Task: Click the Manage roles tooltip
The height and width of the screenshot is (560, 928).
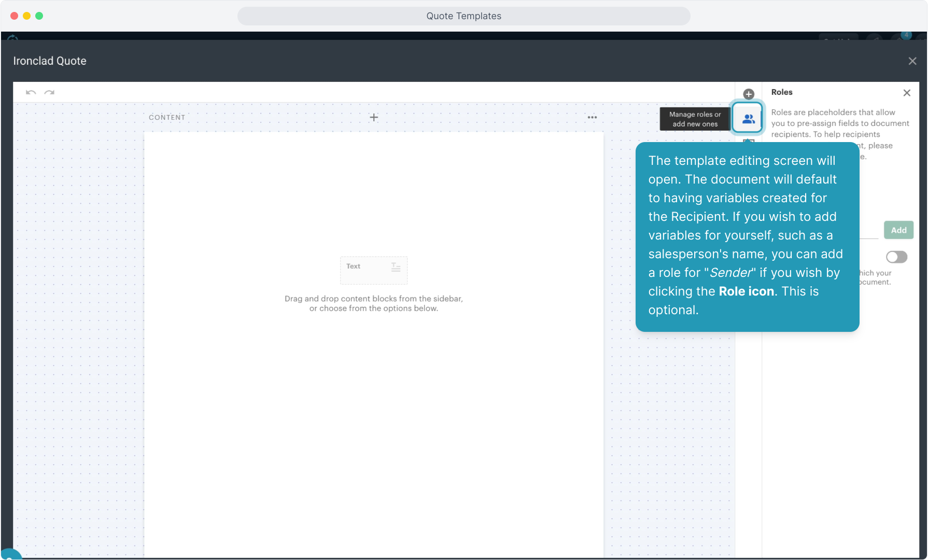Action: click(694, 119)
